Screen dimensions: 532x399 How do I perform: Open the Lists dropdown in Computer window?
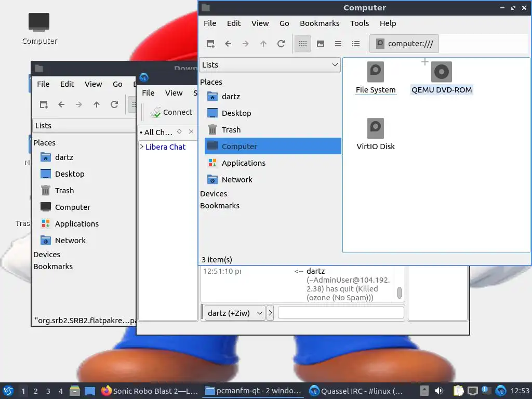pyautogui.click(x=270, y=65)
